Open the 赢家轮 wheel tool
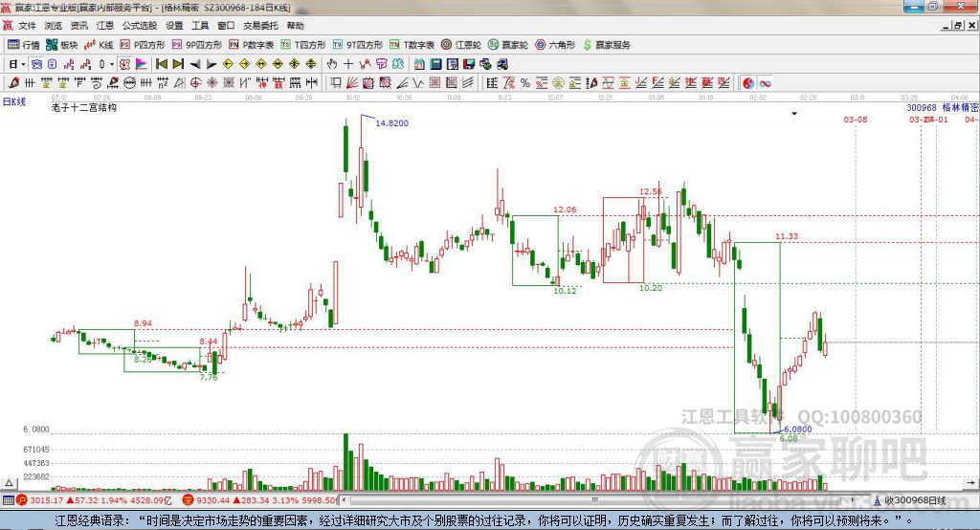Screen dimensions: 980x530 (508, 44)
